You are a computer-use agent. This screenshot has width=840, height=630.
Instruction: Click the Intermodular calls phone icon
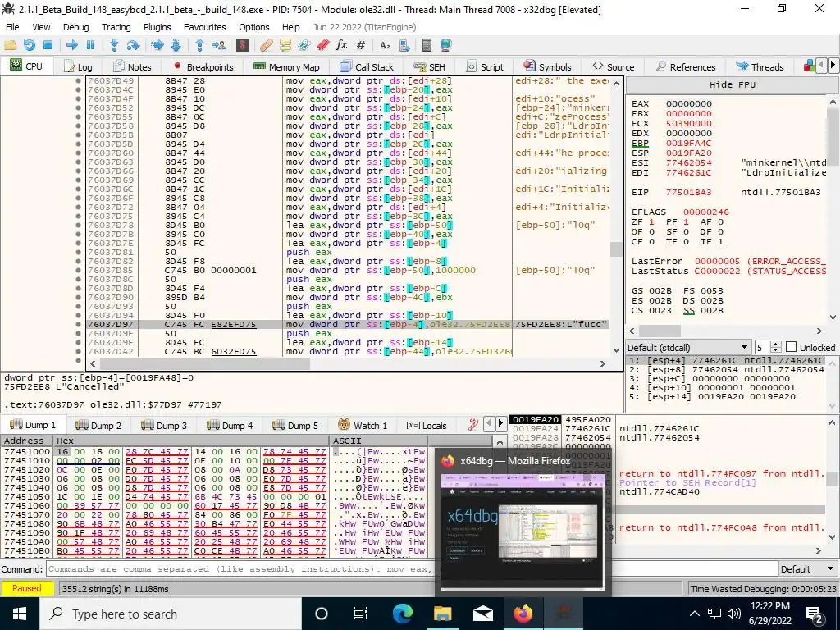[x=404, y=46]
